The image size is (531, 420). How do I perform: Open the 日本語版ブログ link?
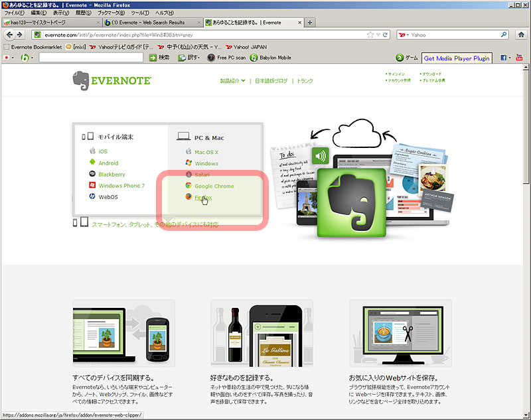[271, 81]
